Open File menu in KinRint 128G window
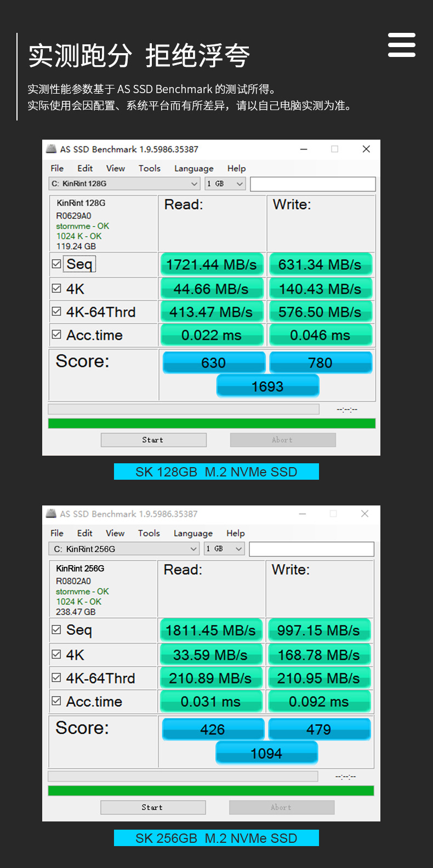The image size is (433, 868). 57,168
